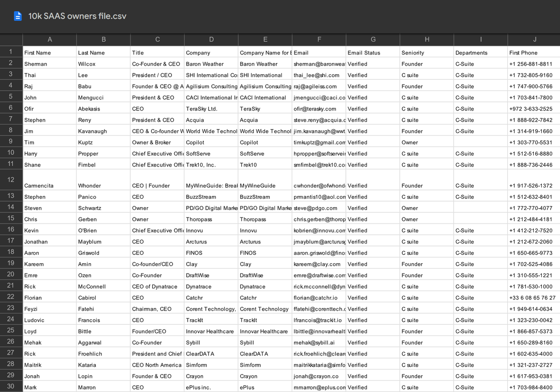
Task: Click the cell containing Wilcox
Action: (104, 63)
